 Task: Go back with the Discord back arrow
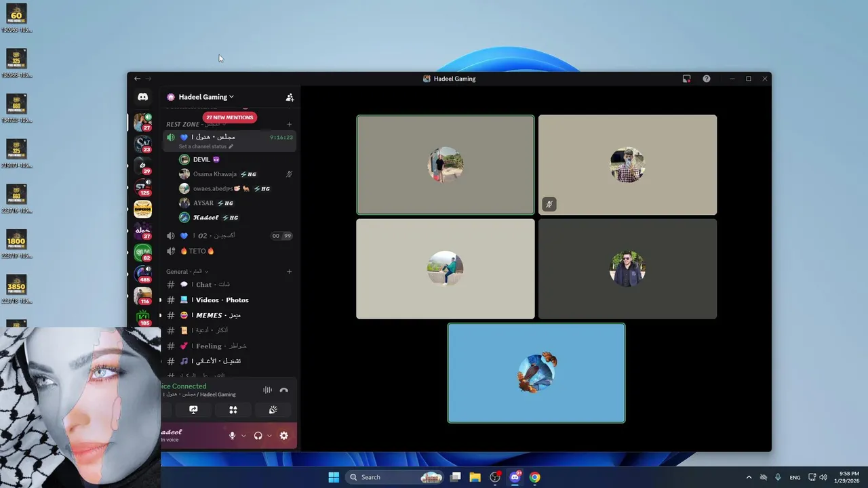pos(137,79)
